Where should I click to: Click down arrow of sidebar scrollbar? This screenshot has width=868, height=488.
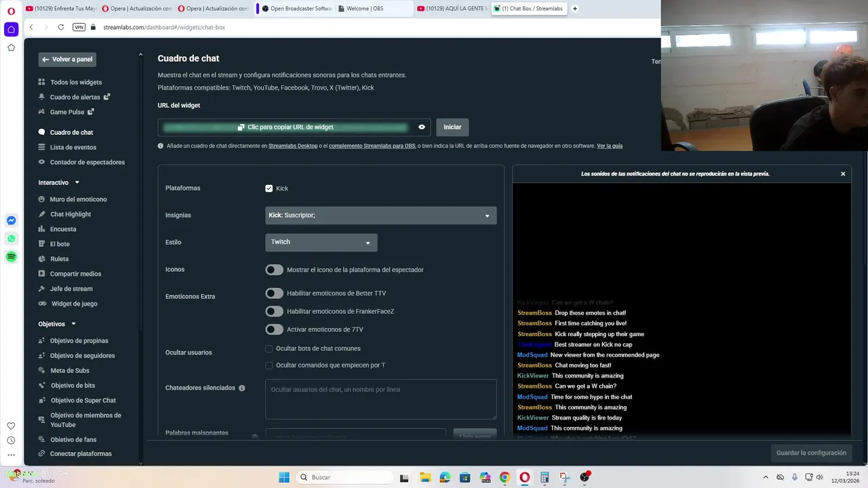(140, 464)
